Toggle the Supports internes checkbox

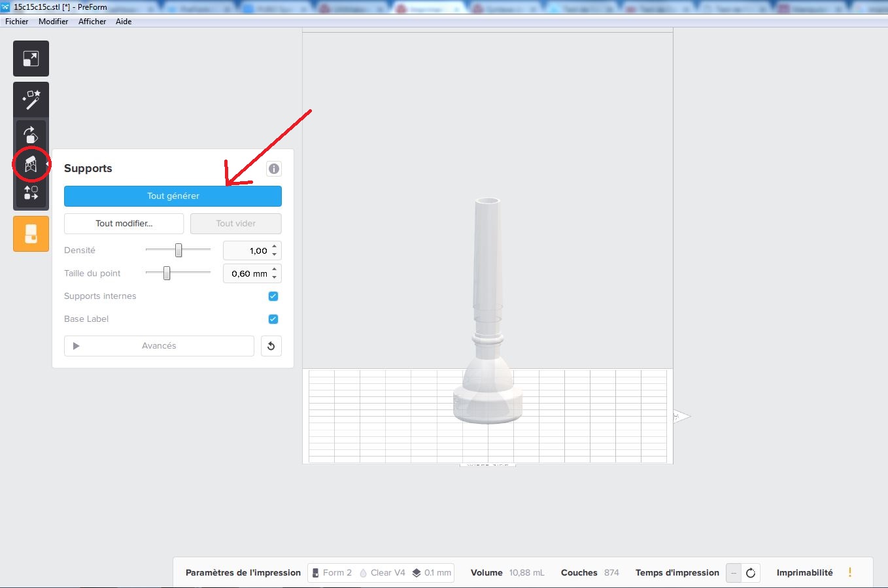pos(273,296)
